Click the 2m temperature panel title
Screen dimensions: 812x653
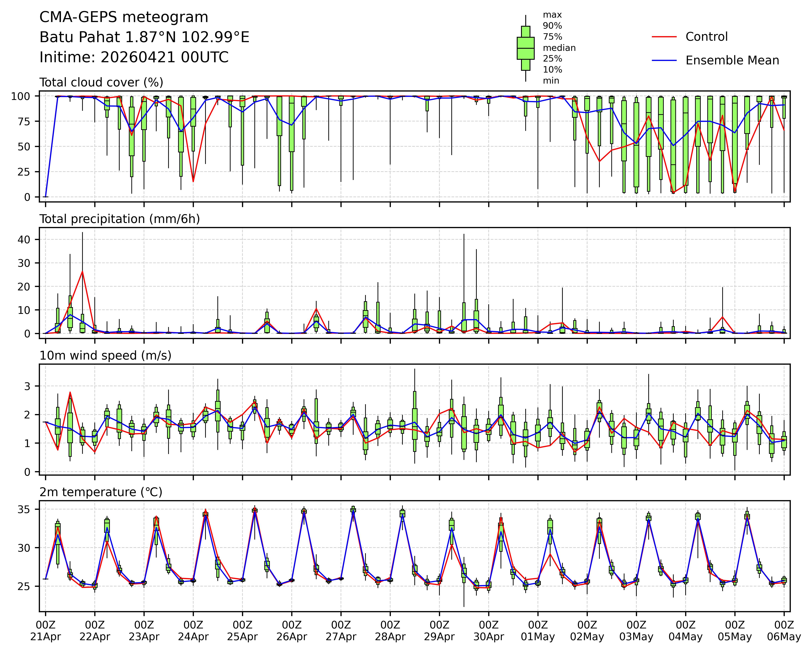101,492
